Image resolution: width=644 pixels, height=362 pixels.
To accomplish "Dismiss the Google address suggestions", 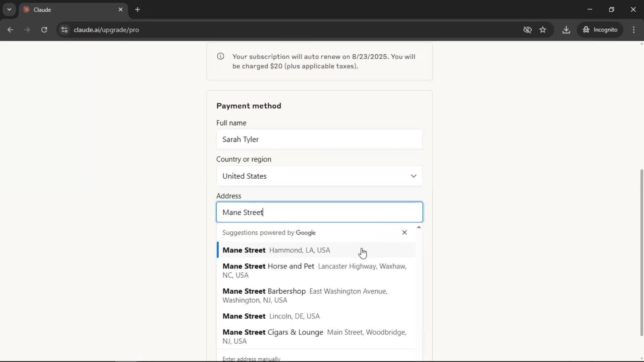I will (x=405, y=232).
